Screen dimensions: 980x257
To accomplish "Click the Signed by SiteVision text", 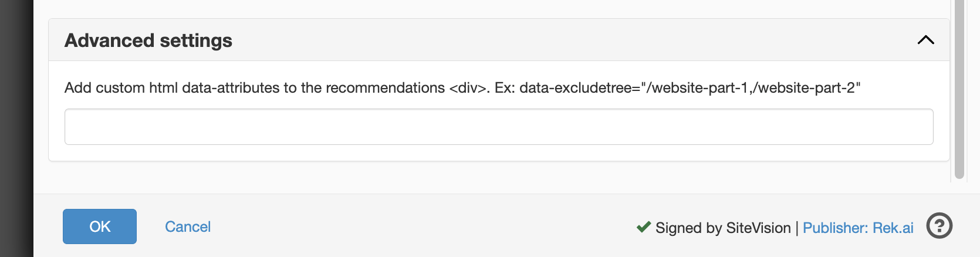I will coord(723,228).
